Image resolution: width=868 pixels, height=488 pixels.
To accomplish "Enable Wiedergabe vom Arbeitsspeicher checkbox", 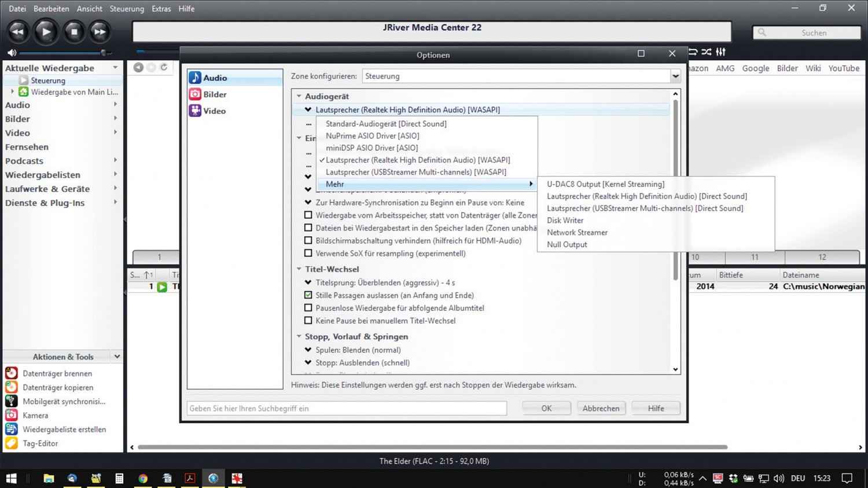I will coord(308,215).
